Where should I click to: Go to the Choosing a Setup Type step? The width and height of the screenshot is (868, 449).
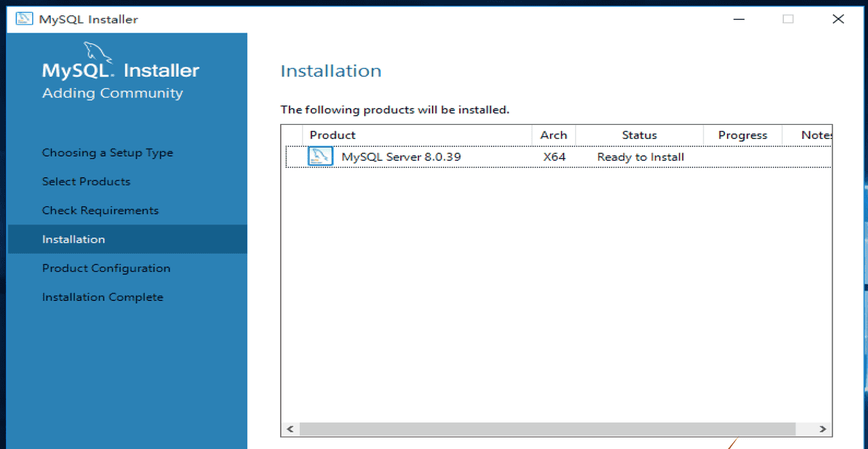click(x=107, y=153)
